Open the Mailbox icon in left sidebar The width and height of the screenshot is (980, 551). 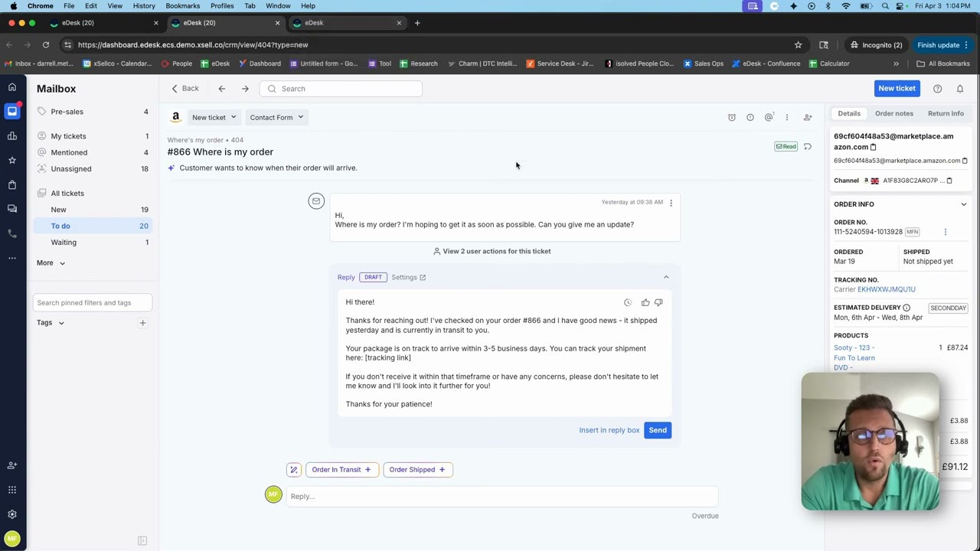click(11, 112)
